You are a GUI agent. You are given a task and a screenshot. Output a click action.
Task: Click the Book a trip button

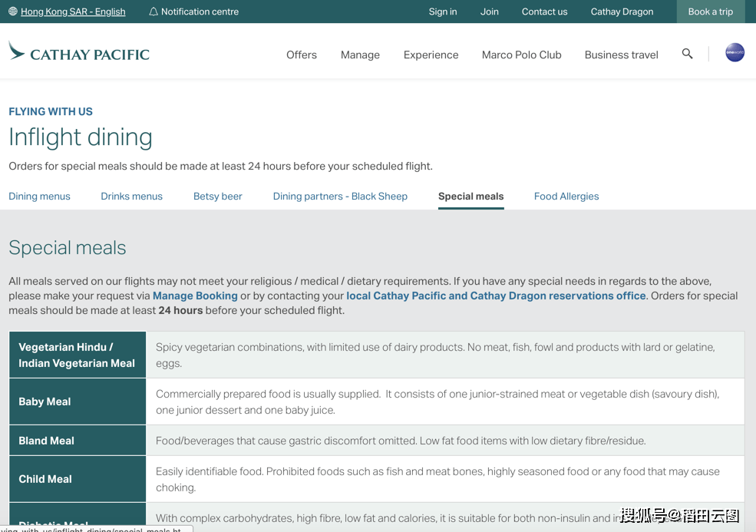click(x=711, y=12)
